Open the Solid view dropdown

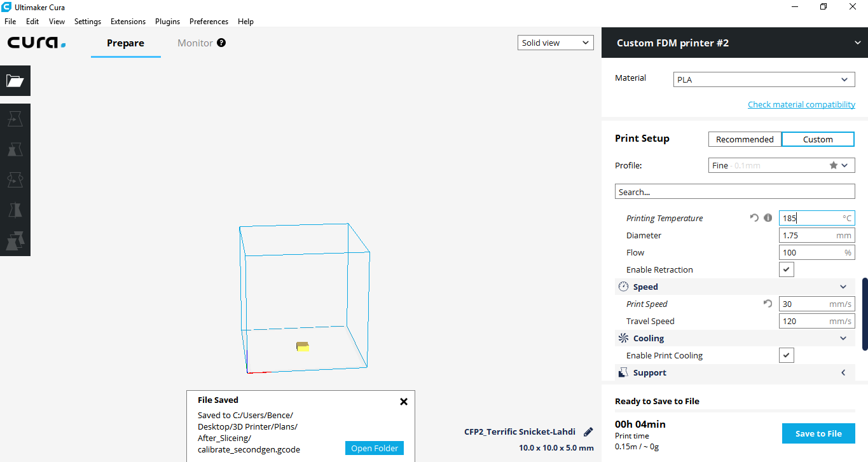pyautogui.click(x=555, y=42)
